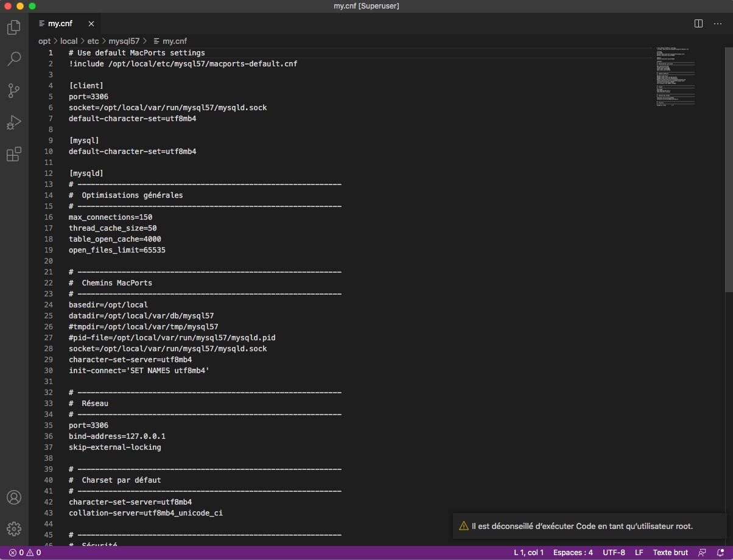The width and height of the screenshot is (733, 560).
Task: Select the my.cnf editor tab
Action: pos(60,24)
